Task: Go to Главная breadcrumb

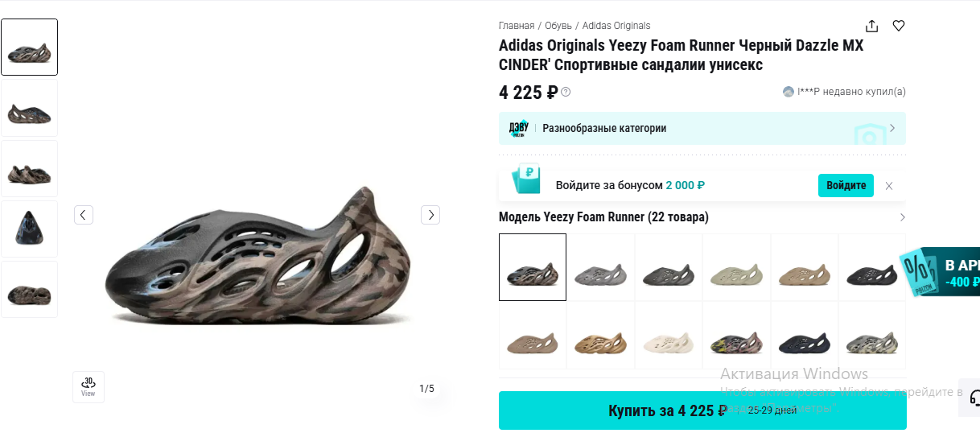Action: click(517, 26)
